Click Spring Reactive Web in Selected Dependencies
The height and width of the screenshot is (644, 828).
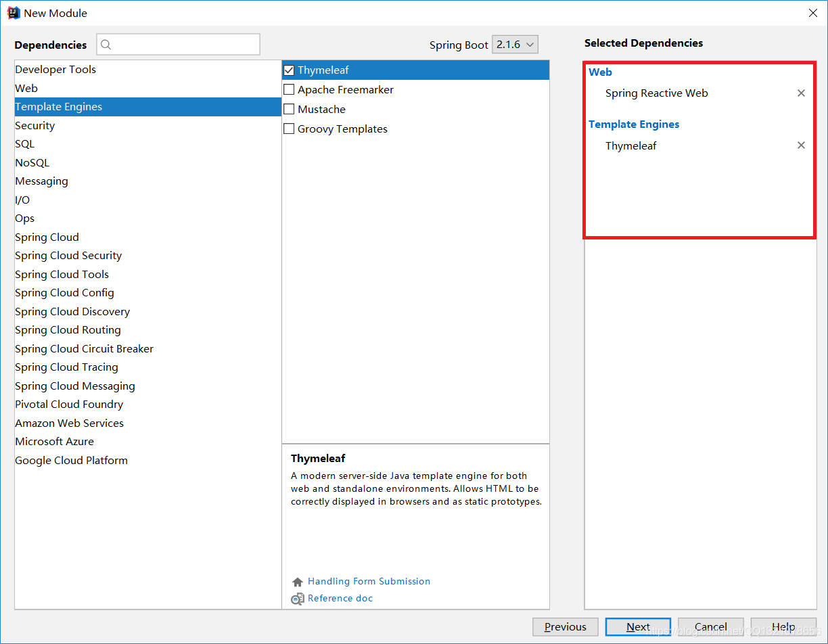click(657, 93)
